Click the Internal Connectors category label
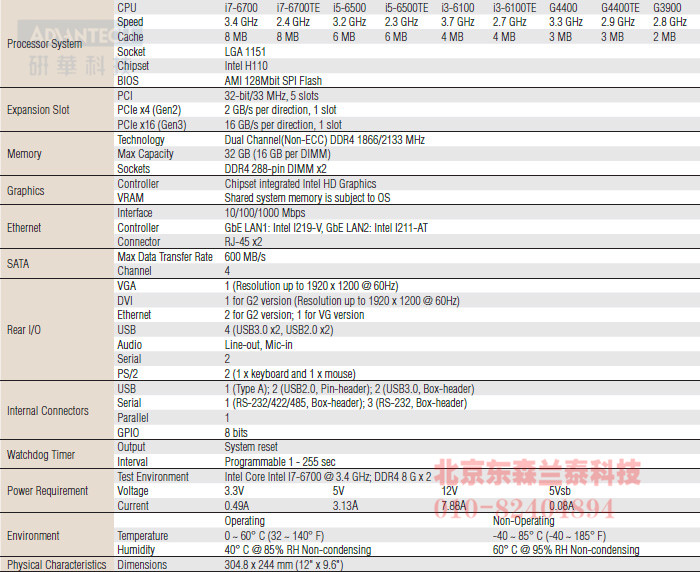 (x=48, y=410)
